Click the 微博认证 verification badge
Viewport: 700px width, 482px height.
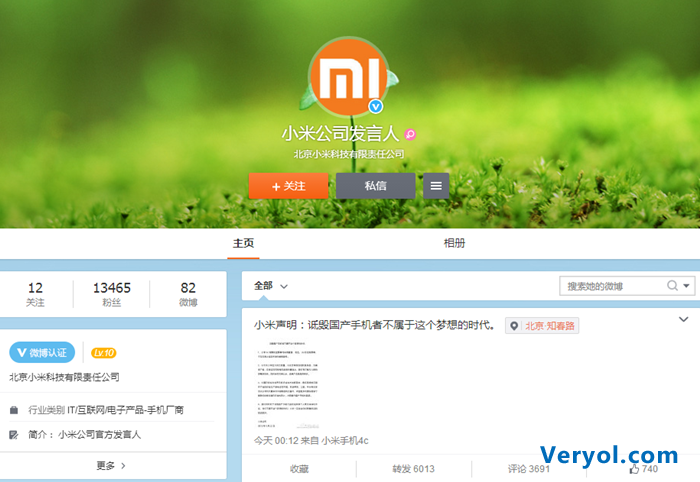coord(42,353)
